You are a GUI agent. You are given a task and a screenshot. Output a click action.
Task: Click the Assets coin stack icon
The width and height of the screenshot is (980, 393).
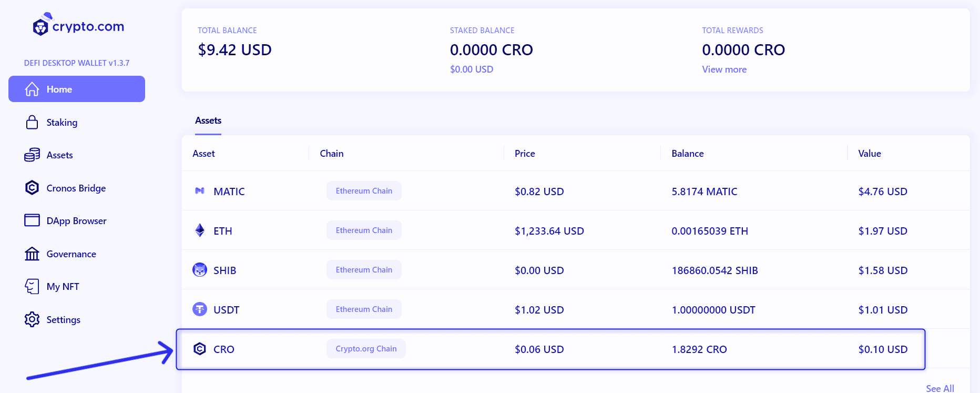click(32, 155)
